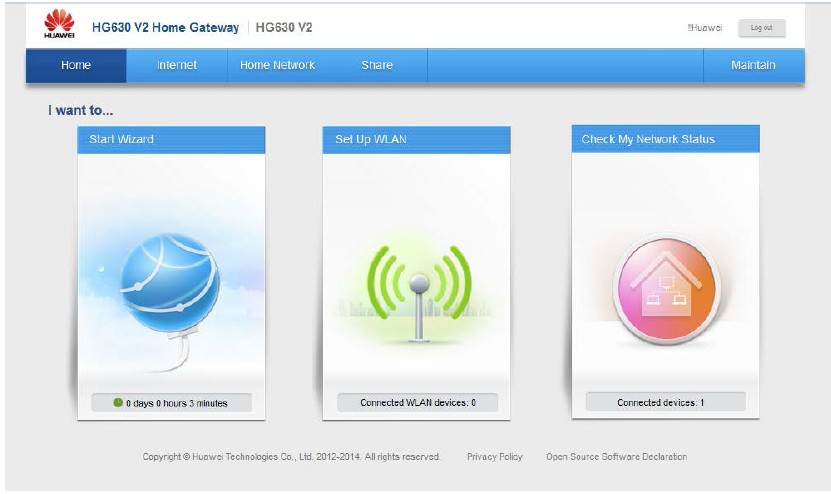Screen dimensions: 831x494
Task: Click the 'I want to...' heading
Action: coord(81,110)
